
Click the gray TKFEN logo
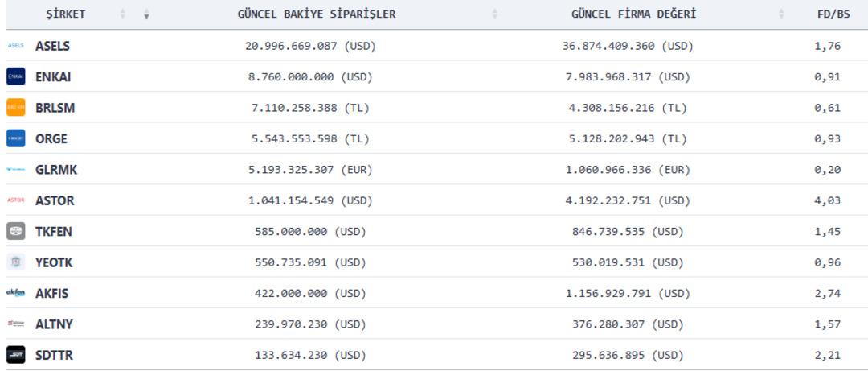[16, 231]
